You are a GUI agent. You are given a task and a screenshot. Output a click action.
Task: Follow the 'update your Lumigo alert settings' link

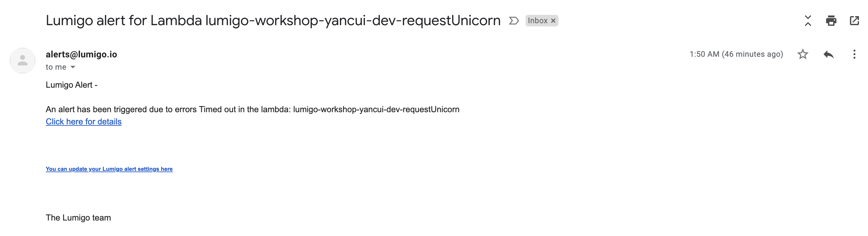[x=109, y=169]
